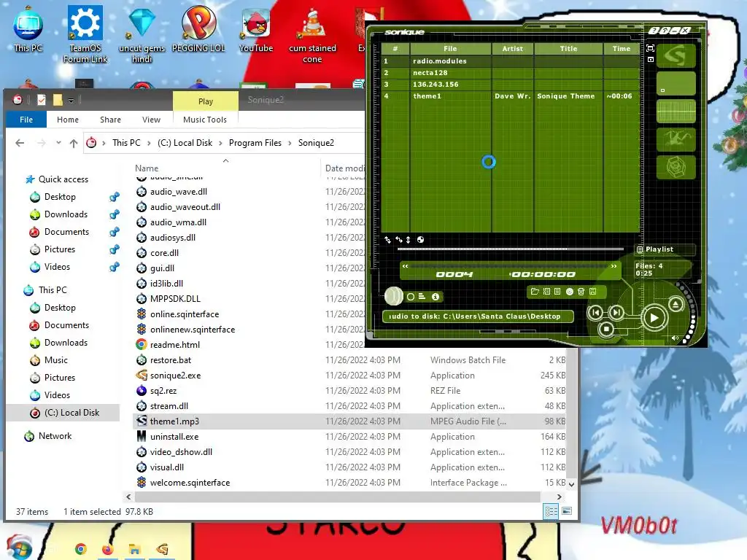Switch to large icons view in status bar

[567, 511]
